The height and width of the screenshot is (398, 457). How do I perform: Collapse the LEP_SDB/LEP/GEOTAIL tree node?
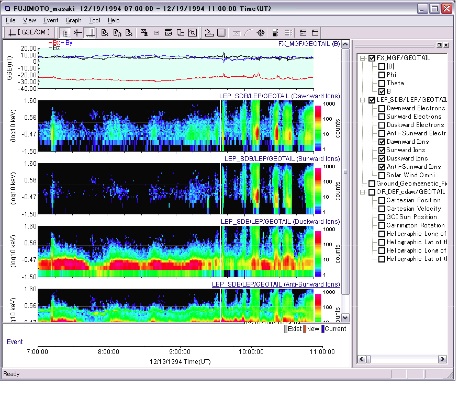(x=362, y=100)
